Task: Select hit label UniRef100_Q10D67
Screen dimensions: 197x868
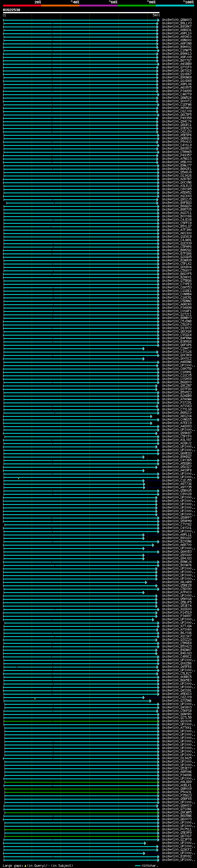Action: [x=177, y=74]
